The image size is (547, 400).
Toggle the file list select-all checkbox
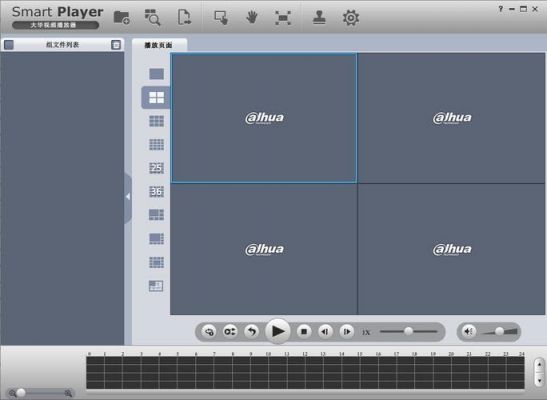[9, 45]
